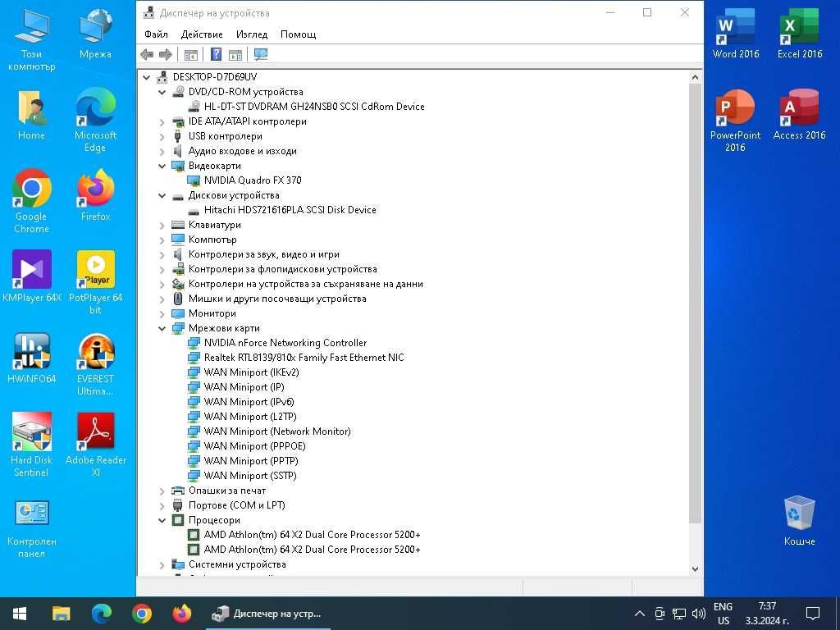
Task: Click the Help toolbar icon with question mark
Action: (x=216, y=54)
